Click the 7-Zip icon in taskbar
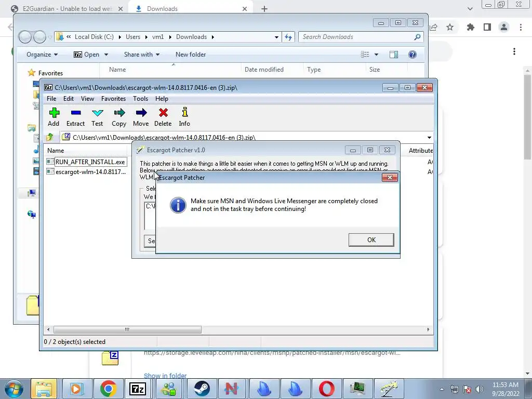The height and width of the screenshot is (399, 532). [x=138, y=389]
